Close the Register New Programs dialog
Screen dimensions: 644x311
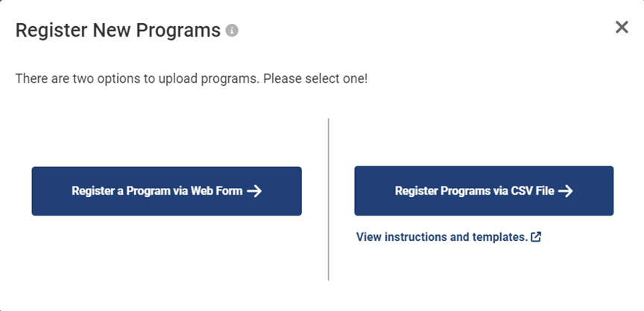pos(622,28)
